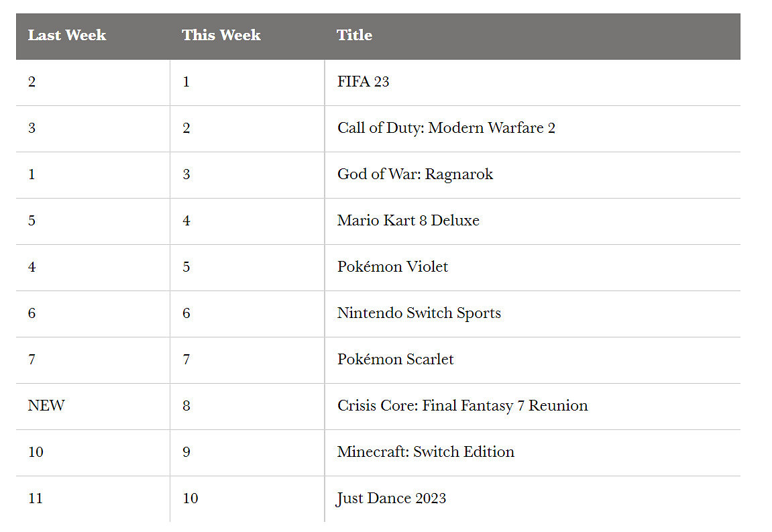Image resolution: width=772 pixels, height=532 pixels.
Task: Click the "NEW" last-week cell
Action: (x=46, y=406)
